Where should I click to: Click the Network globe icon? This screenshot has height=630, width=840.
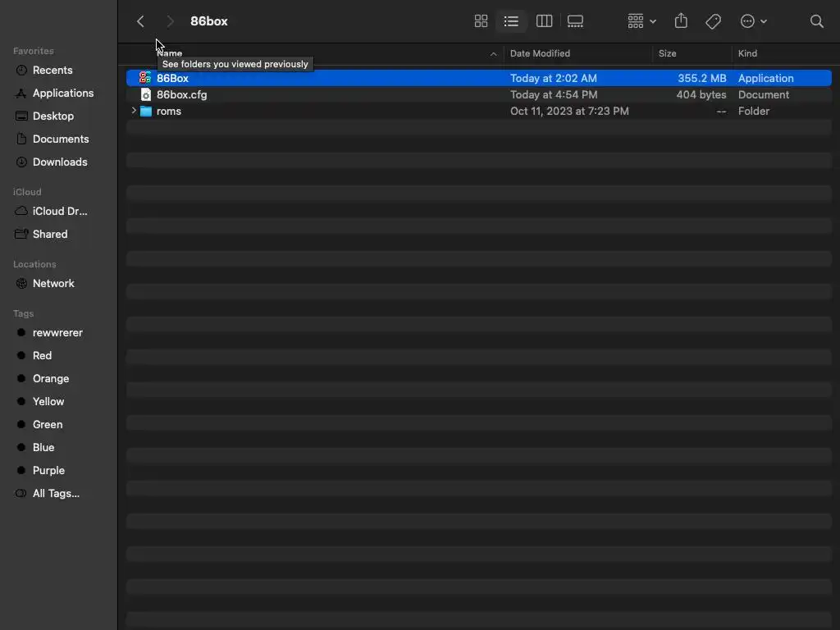tap(21, 284)
